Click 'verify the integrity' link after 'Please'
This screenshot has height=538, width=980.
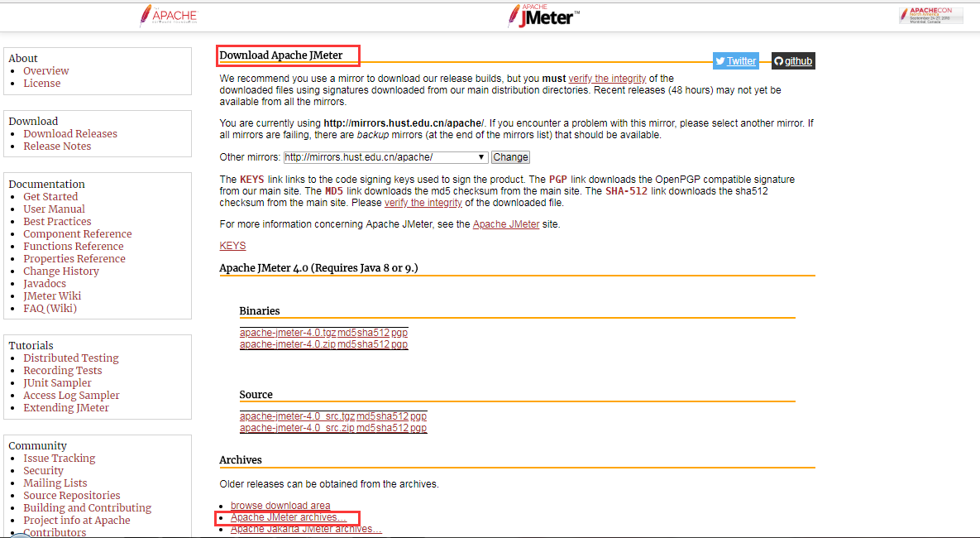423,203
